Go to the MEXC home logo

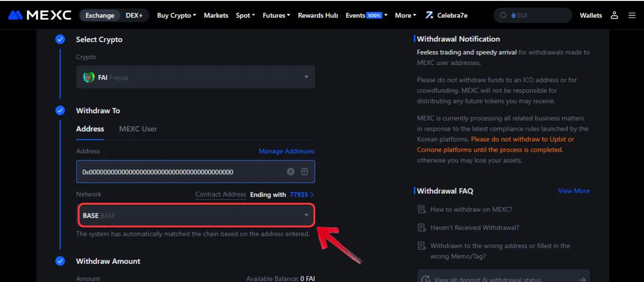(x=40, y=15)
